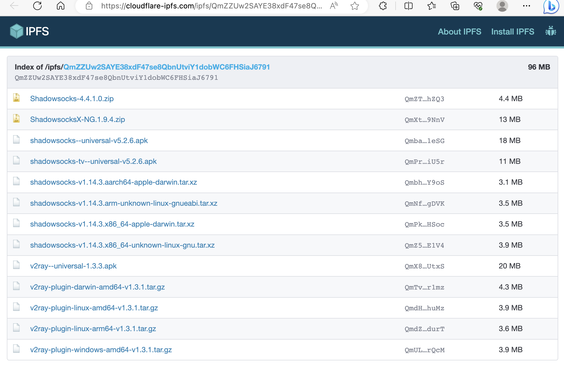
Task: Click file icon beside x86_64-apple-darwin.tar.xz row
Action: tap(16, 223)
